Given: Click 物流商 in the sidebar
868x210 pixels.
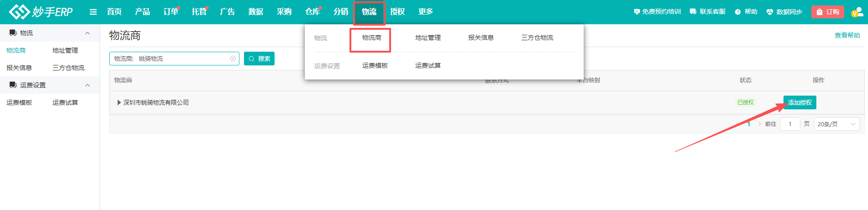Looking at the screenshot, I should tap(16, 50).
